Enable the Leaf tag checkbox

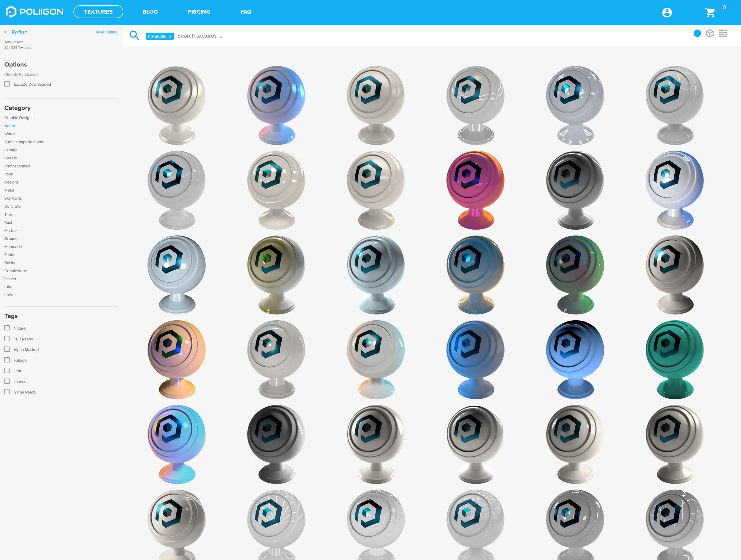pyautogui.click(x=7, y=370)
